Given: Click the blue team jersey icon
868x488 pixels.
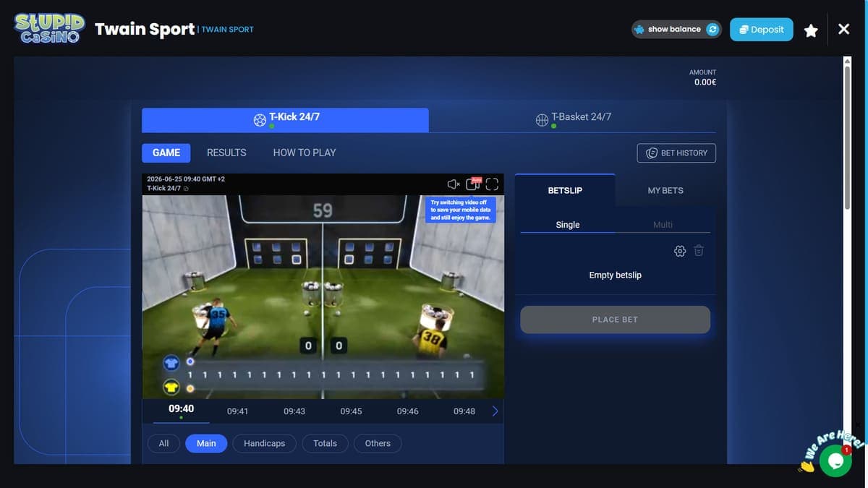Looking at the screenshot, I should pos(171,362).
